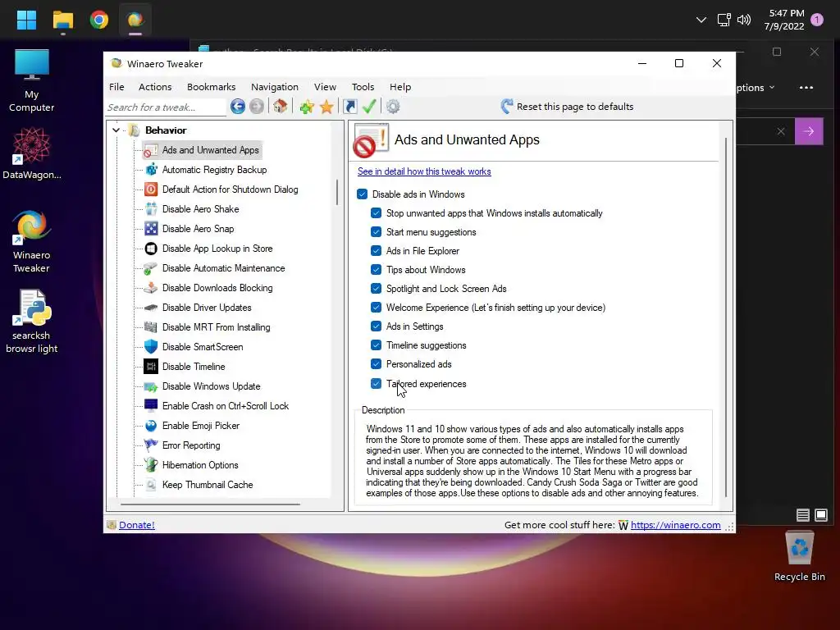Select Disable App Lookup in Store icon

pos(151,249)
